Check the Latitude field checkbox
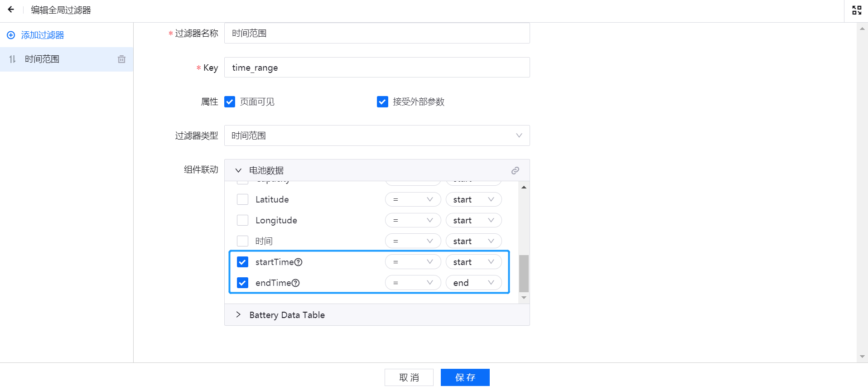868x391 pixels. click(x=243, y=200)
